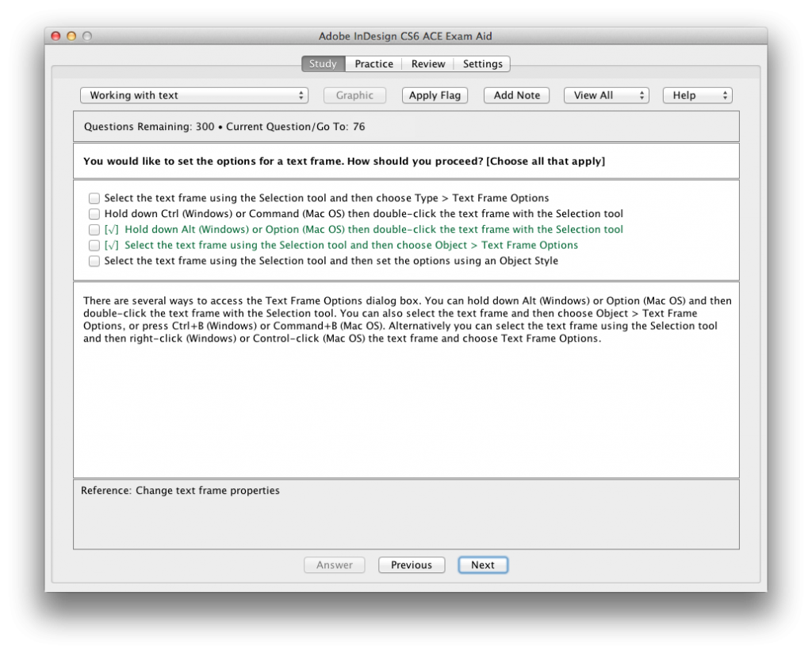Expand the 'Working with text' topic dropdown
The image size is (812, 654).
coord(193,95)
